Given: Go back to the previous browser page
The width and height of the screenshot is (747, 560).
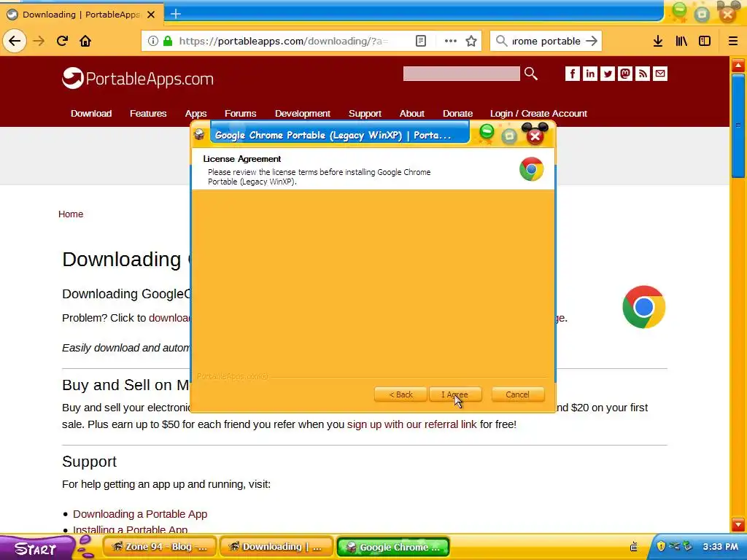Looking at the screenshot, I should 15,41.
